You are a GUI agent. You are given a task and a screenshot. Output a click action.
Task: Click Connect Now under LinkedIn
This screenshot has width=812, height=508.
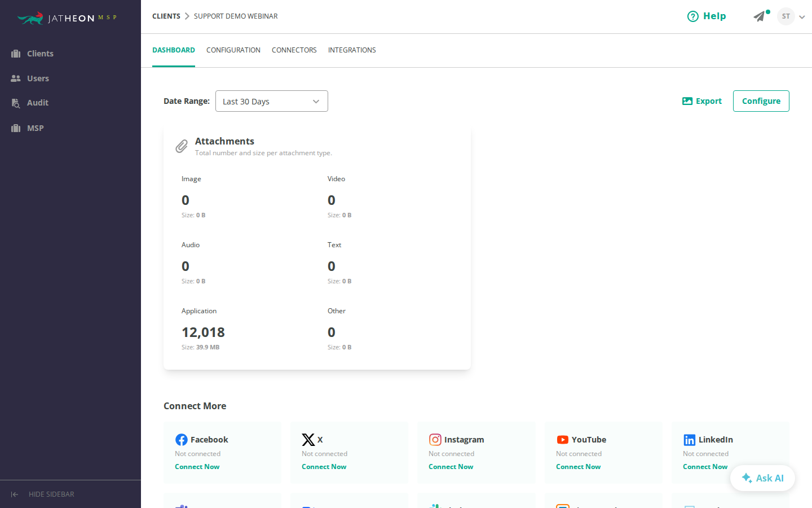705,467
